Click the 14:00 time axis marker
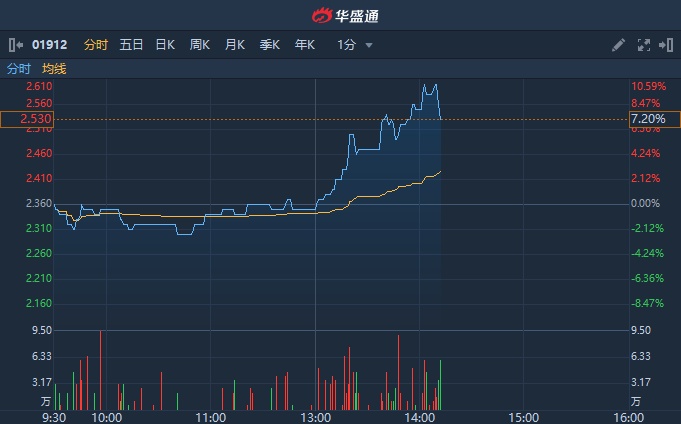The height and width of the screenshot is (424, 681). [x=419, y=416]
